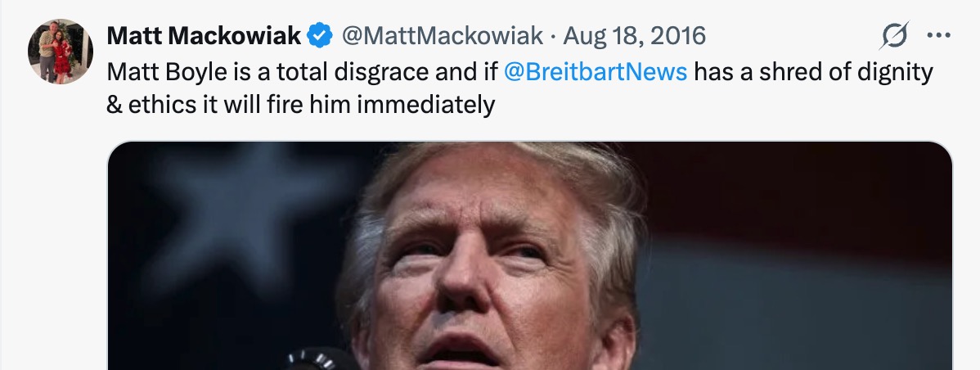Click the display name Matt Mackowiak
This screenshot has width=980, height=370.
[204, 36]
